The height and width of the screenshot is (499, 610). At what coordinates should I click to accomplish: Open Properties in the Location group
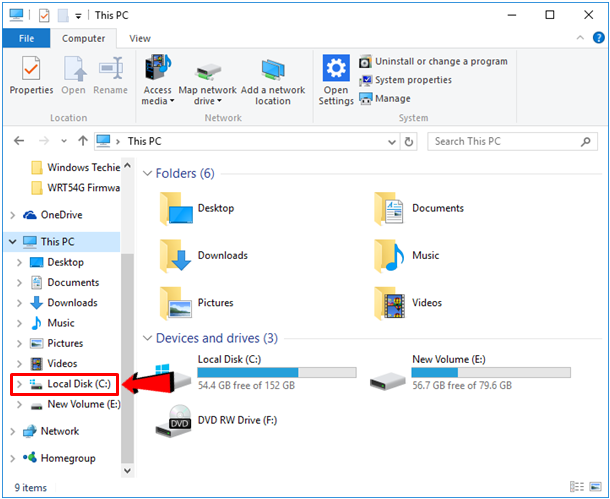tap(31, 76)
